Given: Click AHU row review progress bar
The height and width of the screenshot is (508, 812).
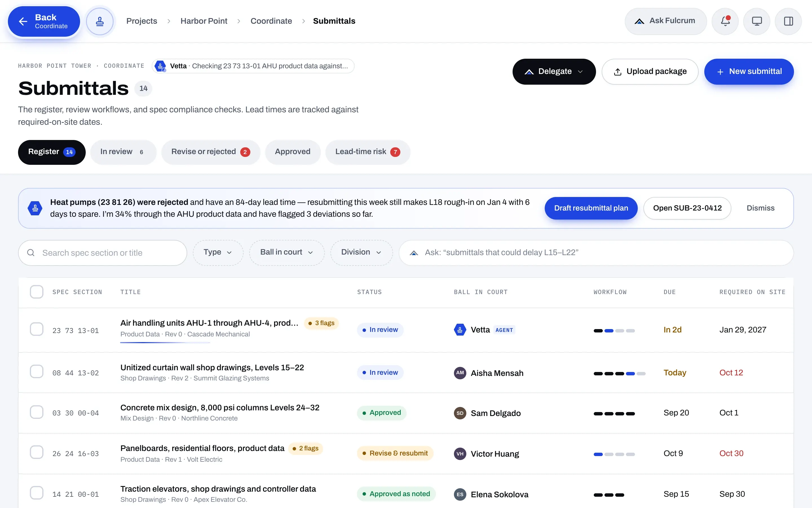Looking at the screenshot, I should (165, 342).
